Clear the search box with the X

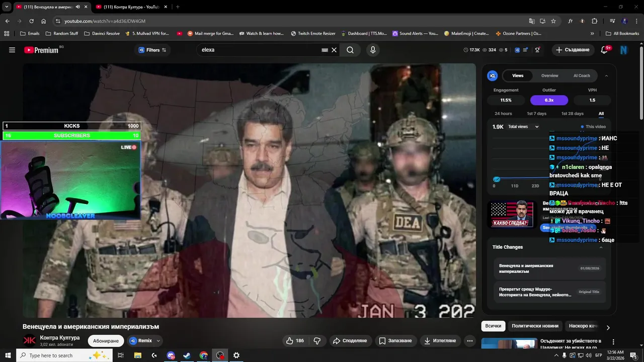(x=334, y=50)
